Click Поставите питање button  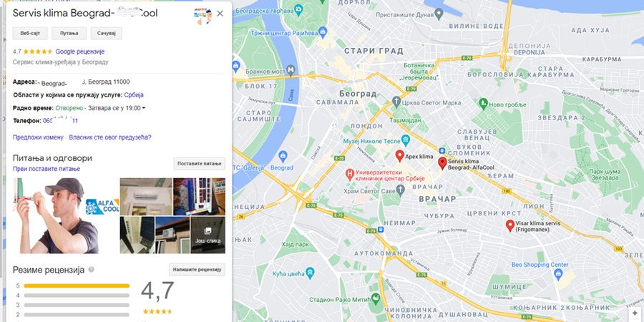tap(199, 163)
